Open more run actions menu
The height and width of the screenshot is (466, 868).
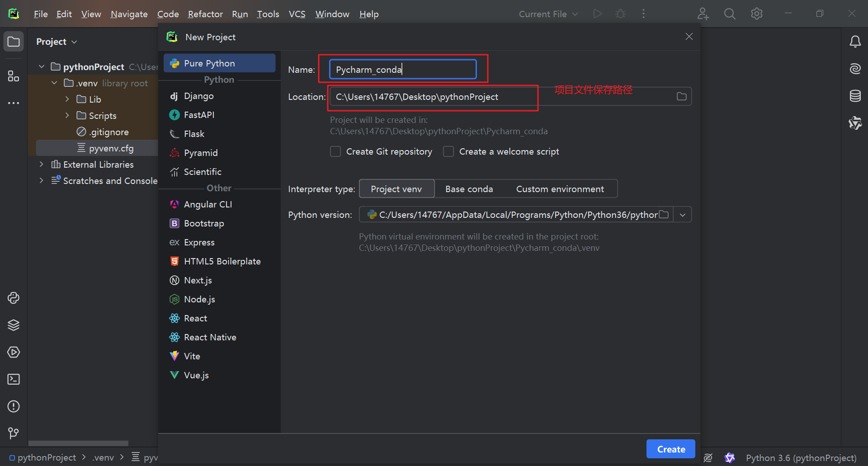(643, 14)
